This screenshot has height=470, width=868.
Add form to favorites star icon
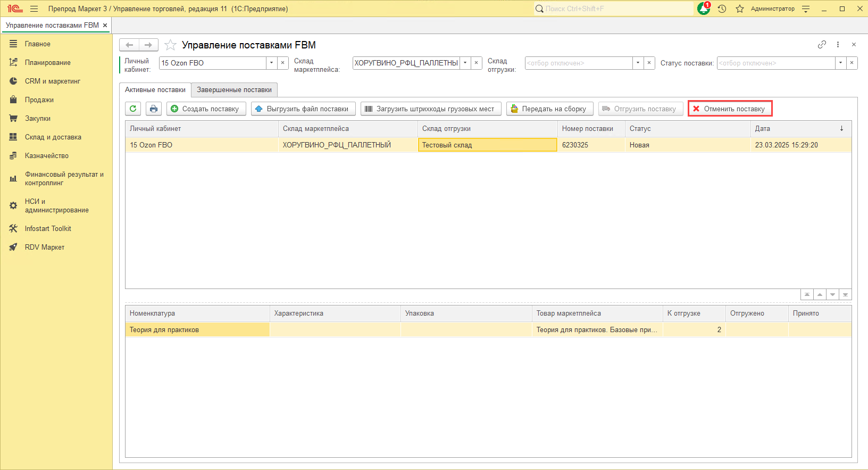pyautogui.click(x=170, y=45)
